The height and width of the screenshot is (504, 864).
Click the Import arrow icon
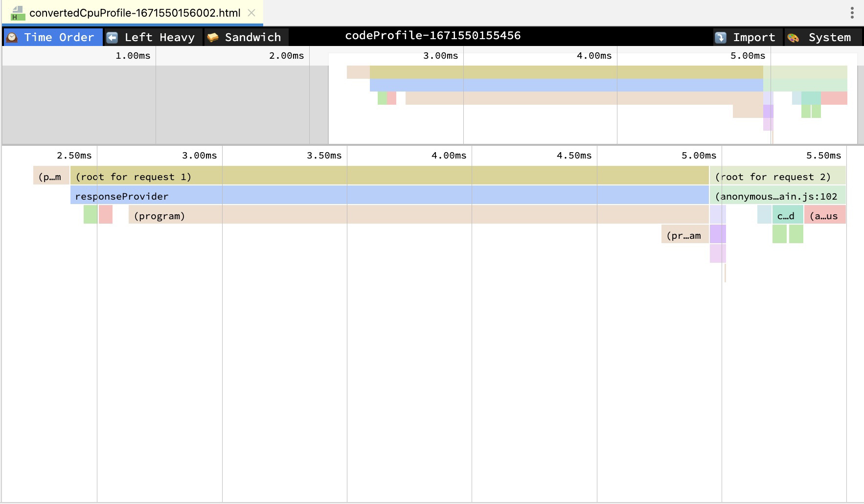tap(720, 37)
